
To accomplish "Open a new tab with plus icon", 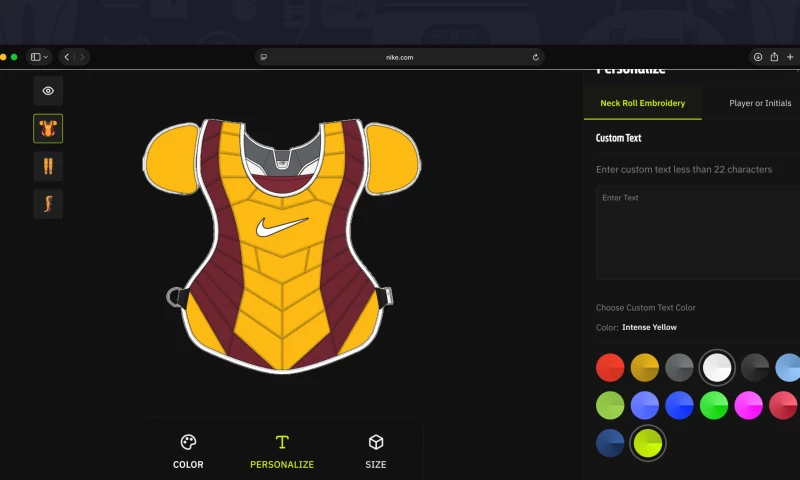I will [790, 57].
